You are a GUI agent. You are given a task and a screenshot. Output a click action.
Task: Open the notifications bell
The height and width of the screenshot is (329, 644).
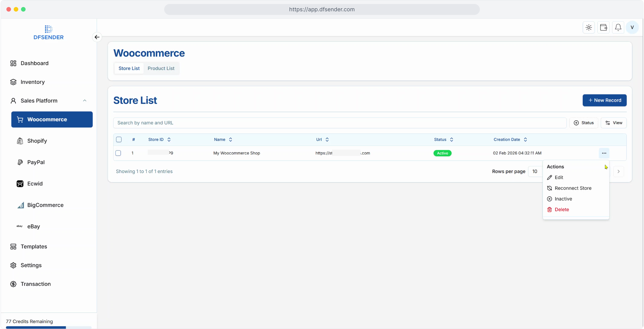[x=618, y=27]
